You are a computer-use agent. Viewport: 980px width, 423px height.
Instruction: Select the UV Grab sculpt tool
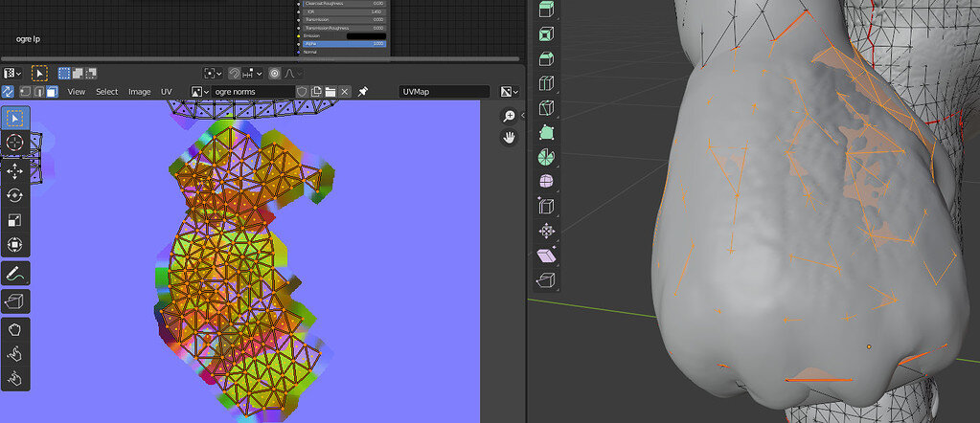(15, 330)
